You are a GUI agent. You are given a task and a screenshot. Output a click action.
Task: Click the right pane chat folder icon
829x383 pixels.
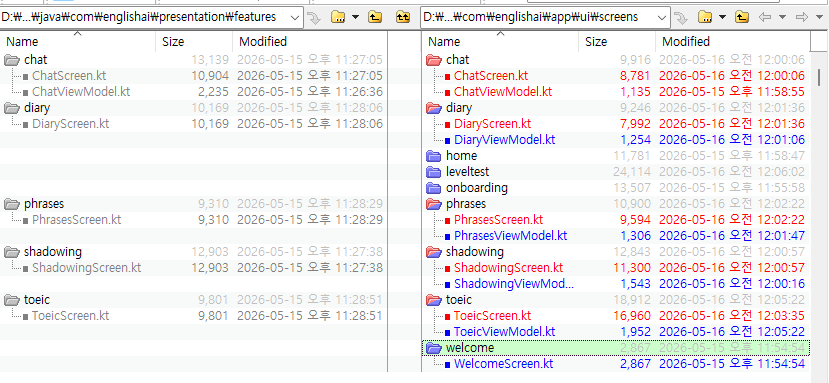(434, 60)
